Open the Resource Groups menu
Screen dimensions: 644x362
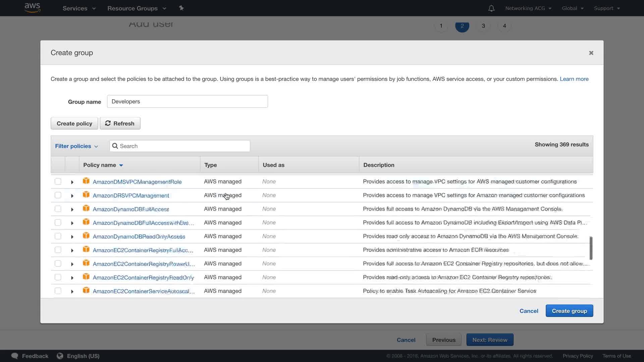point(137,8)
